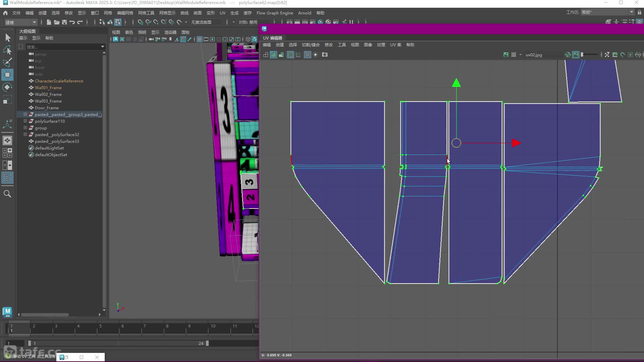The image size is (644, 362).
Task: Select the Rotate tool
Action: pos(7,87)
